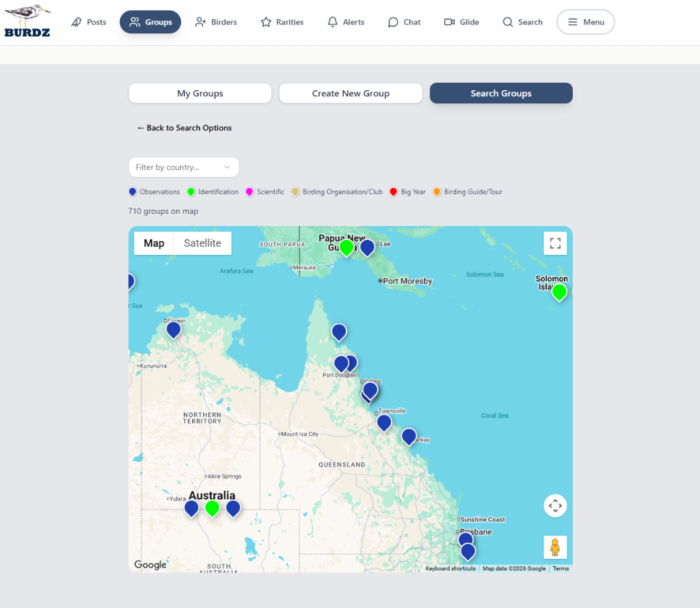This screenshot has width=700, height=608.
Task: Expand the hamburger Menu button
Action: pyautogui.click(x=586, y=22)
